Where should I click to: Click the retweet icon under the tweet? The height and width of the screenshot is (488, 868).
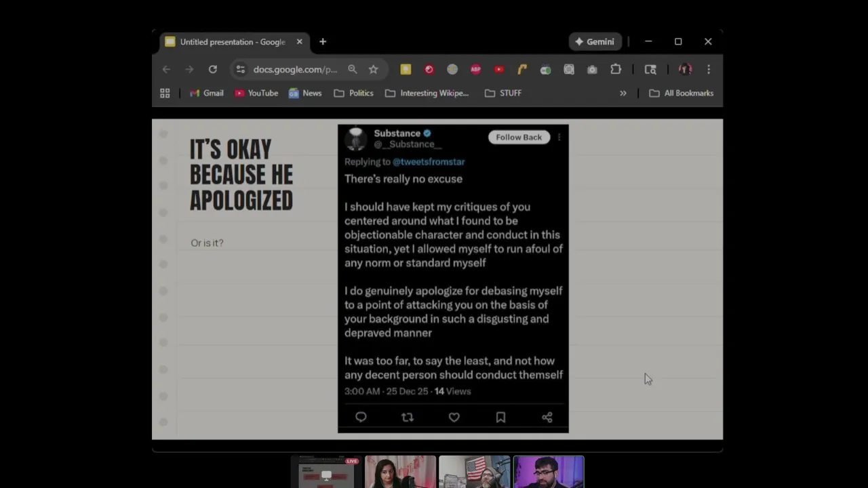tap(408, 418)
